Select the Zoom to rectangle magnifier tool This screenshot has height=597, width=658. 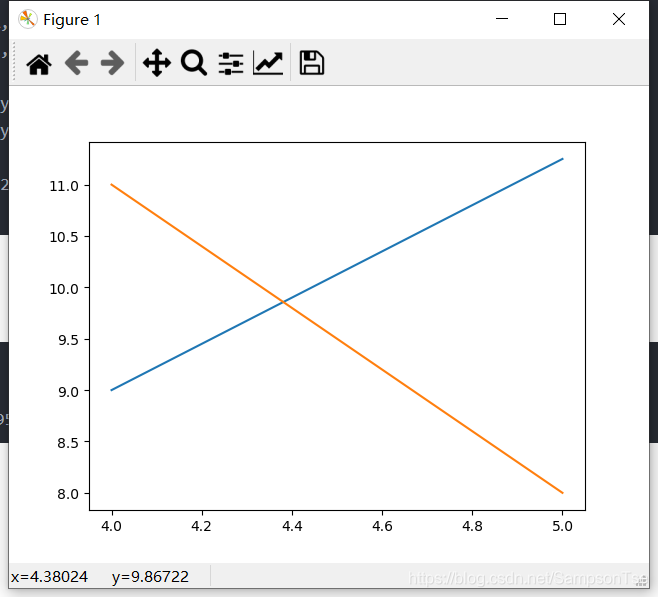click(194, 63)
